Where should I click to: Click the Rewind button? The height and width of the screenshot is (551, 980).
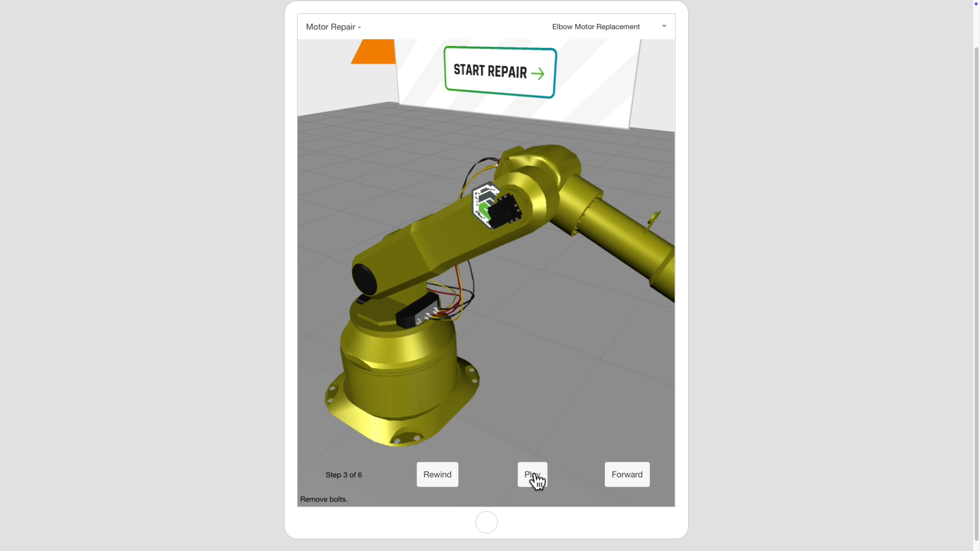click(x=437, y=474)
